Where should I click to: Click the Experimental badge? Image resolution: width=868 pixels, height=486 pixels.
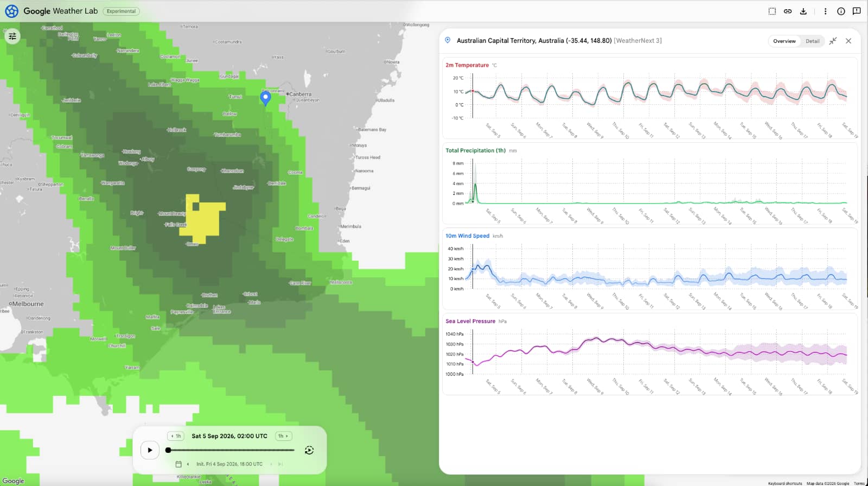121,11
